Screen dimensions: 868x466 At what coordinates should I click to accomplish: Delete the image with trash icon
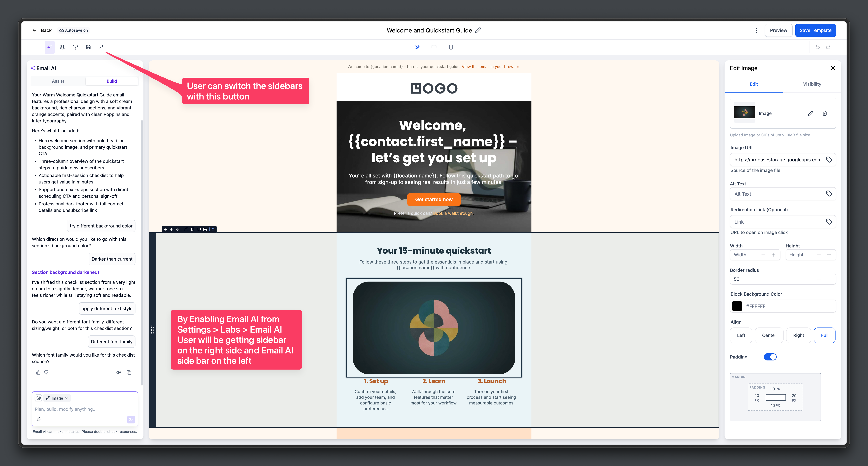point(825,113)
